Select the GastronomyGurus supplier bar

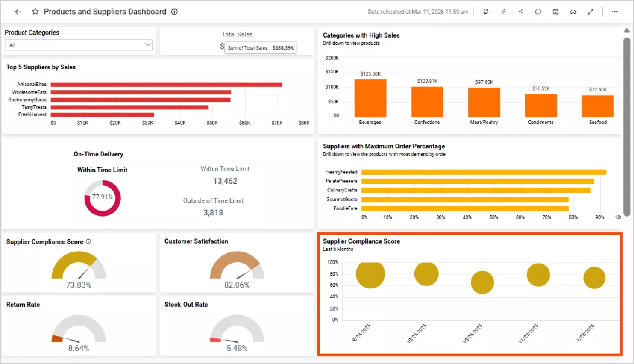[141, 100]
